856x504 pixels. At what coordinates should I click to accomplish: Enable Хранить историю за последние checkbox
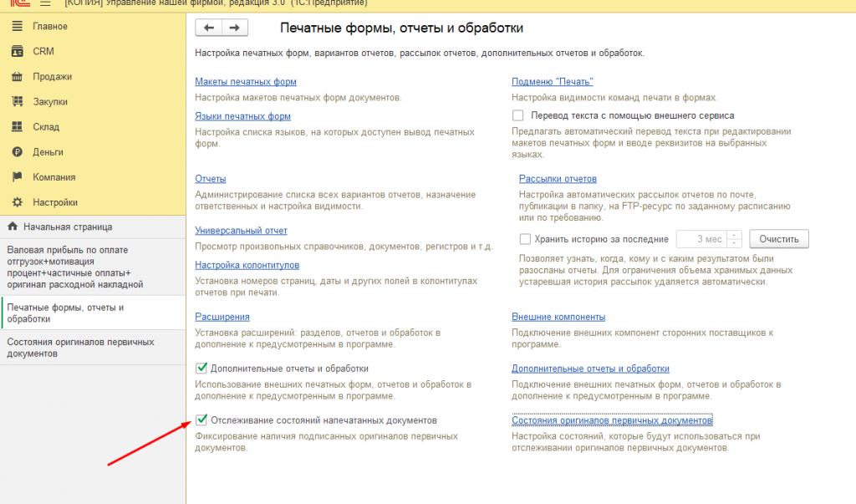525,239
